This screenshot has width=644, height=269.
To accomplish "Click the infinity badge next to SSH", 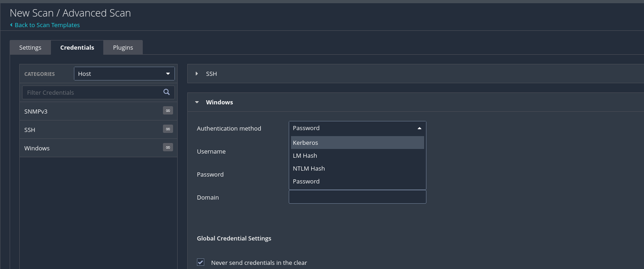I will pos(168,129).
